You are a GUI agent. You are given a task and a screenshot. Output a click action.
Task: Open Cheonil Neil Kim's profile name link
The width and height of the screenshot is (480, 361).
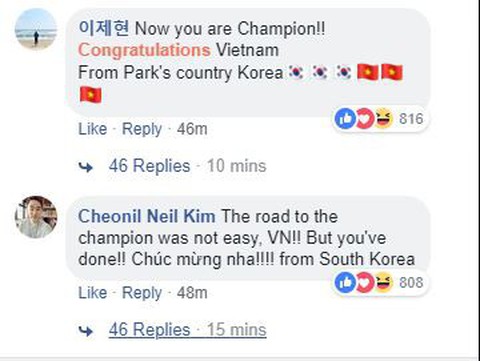pyautogui.click(x=147, y=216)
